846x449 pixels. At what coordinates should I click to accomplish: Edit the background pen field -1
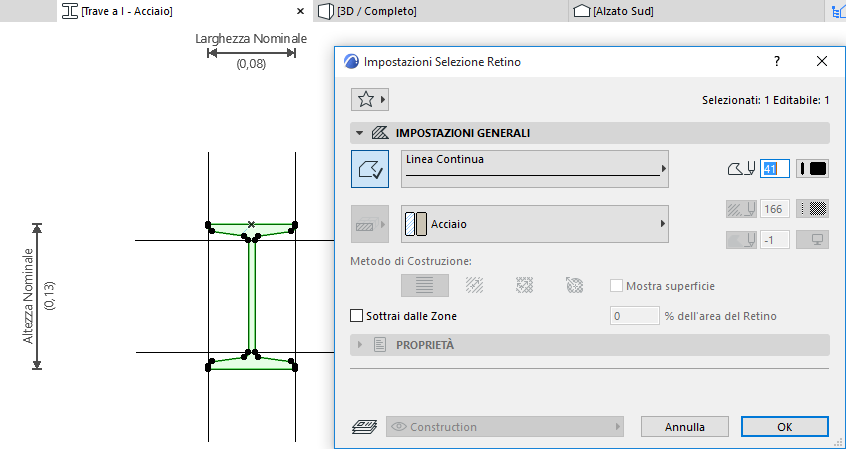tap(775, 240)
